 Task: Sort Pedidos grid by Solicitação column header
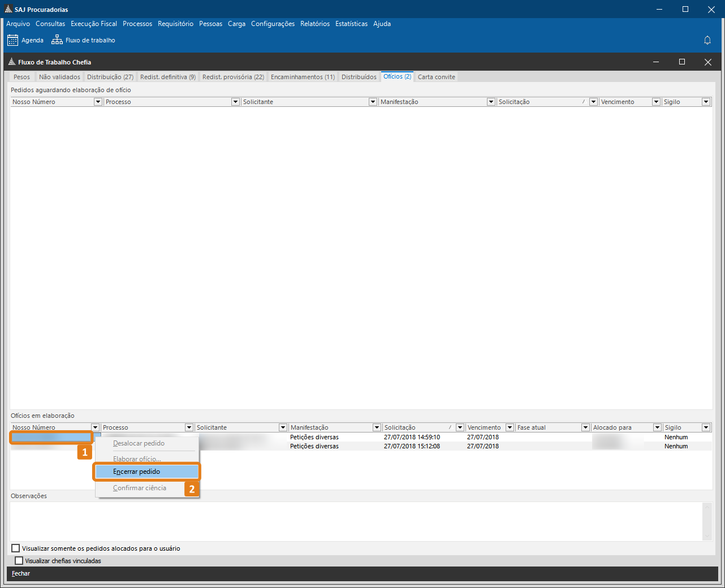(x=542, y=102)
